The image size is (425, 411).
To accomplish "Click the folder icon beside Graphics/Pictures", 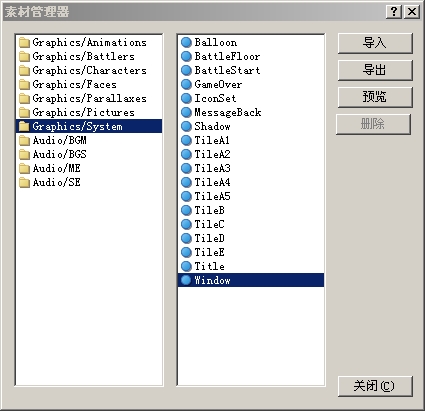I will pyautogui.click(x=24, y=113).
